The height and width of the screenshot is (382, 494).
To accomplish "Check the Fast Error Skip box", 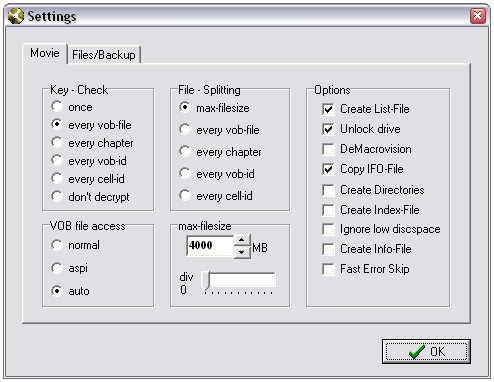I will [328, 269].
